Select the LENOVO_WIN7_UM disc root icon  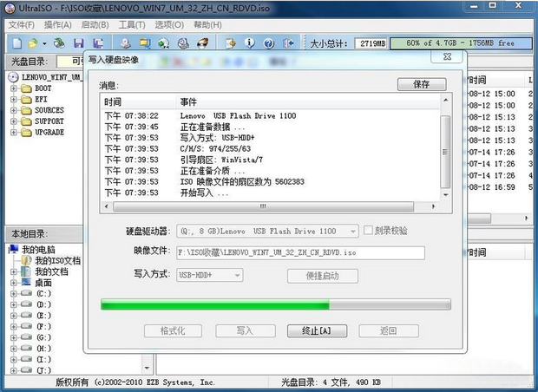(x=13, y=77)
